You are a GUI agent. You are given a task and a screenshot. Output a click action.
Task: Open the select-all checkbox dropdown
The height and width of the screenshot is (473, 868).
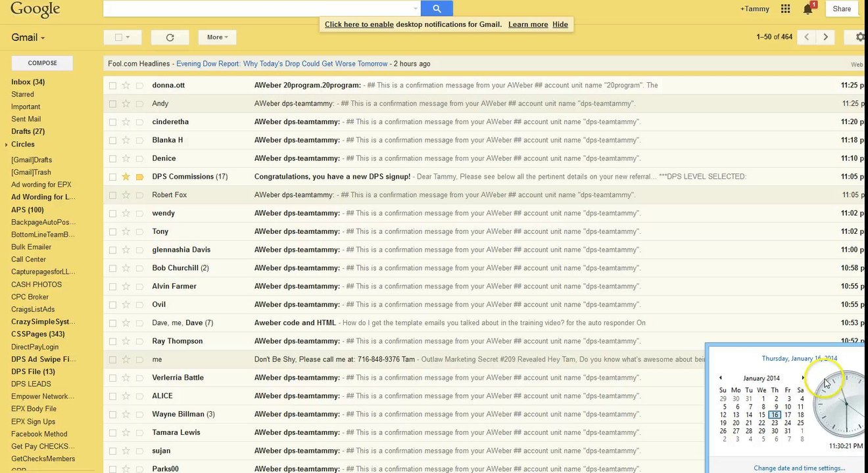(x=128, y=37)
